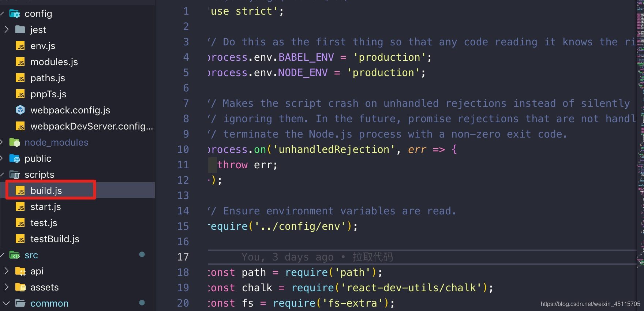This screenshot has height=311, width=644.
Task: Open paths.js in the explorer
Action: point(48,78)
